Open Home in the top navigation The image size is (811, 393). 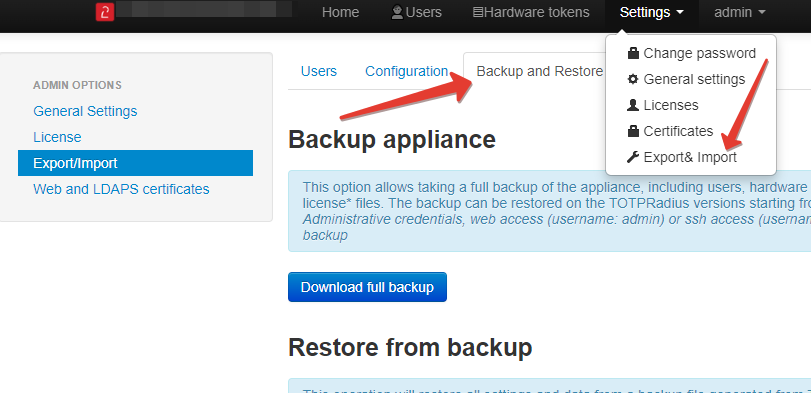pyautogui.click(x=340, y=12)
